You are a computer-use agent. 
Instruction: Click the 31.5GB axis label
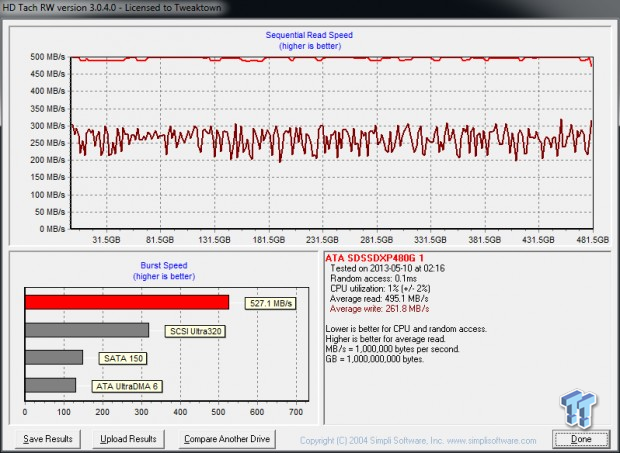106,240
